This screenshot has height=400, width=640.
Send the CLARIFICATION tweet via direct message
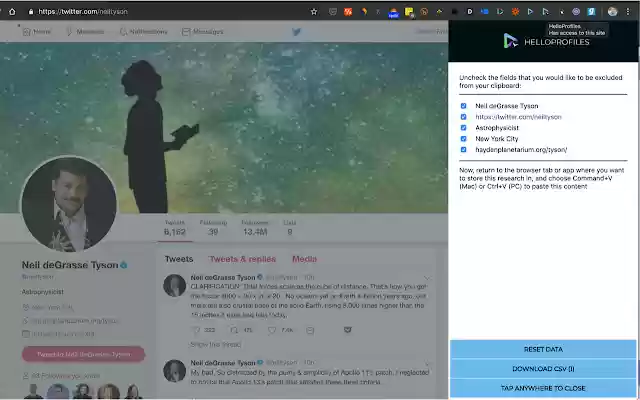pyautogui.click(x=310, y=330)
